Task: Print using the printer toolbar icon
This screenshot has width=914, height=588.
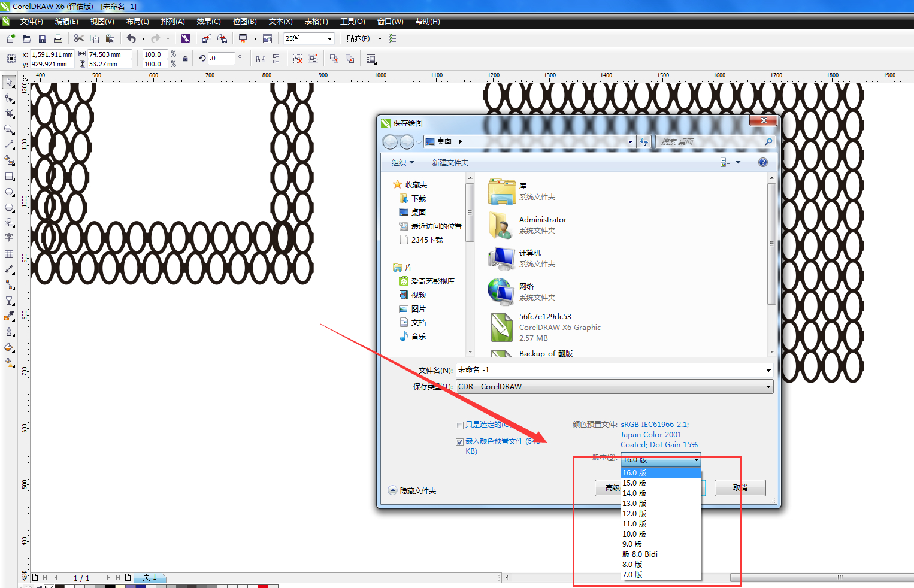Action: [58, 38]
